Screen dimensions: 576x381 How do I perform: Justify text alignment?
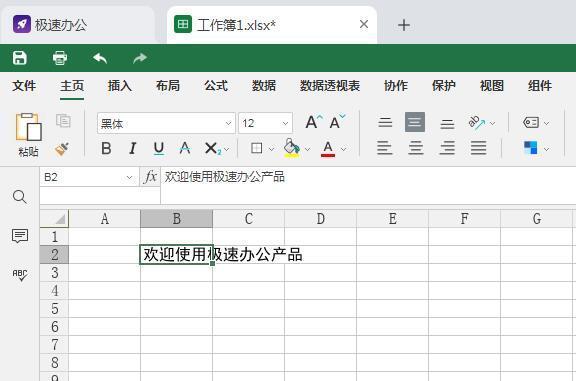click(x=478, y=148)
